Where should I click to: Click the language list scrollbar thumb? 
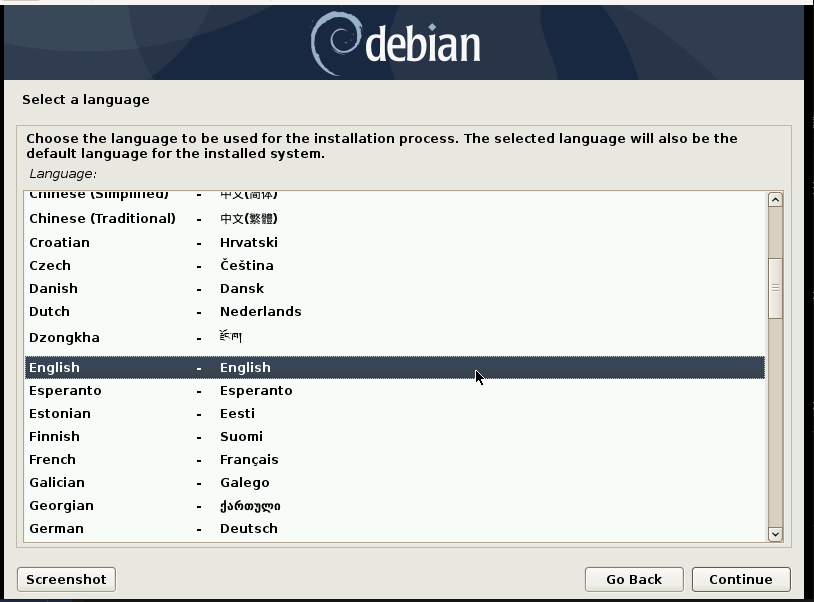pyautogui.click(x=775, y=288)
